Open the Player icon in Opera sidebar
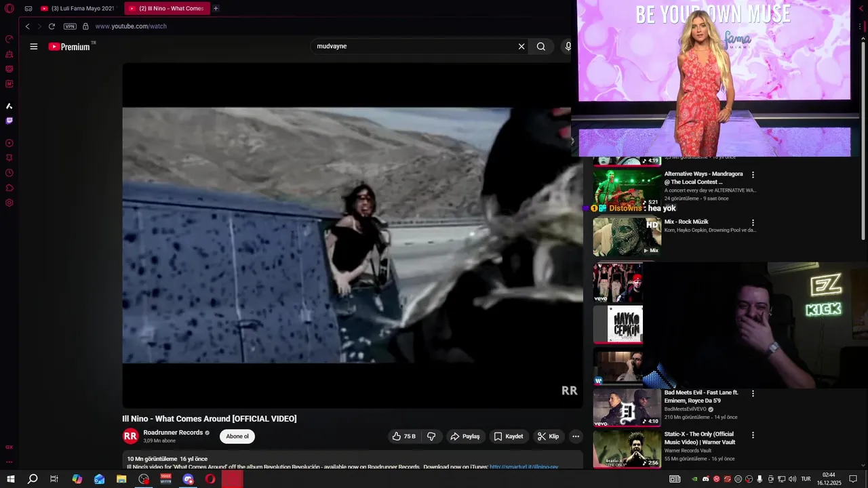The image size is (868, 488). [x=9, y=143]
